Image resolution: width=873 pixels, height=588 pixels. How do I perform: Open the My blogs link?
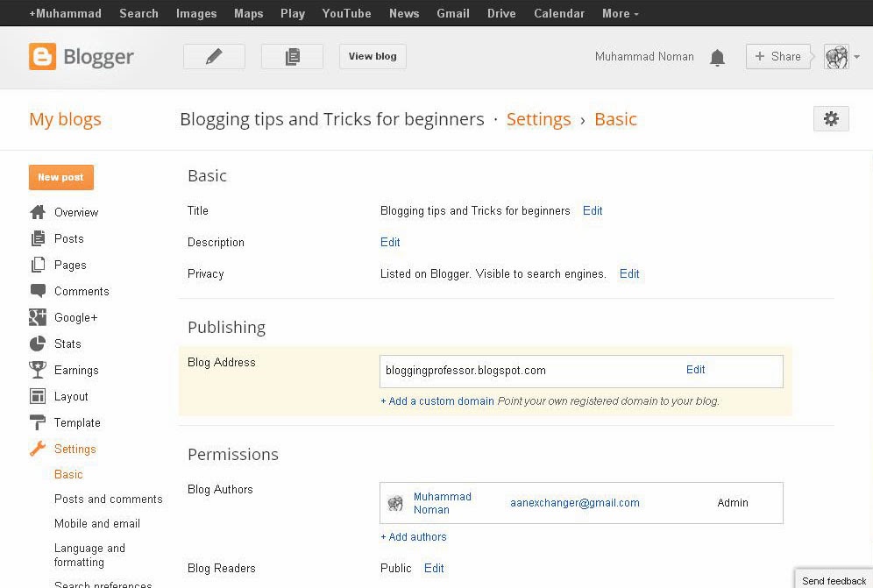[x=65, y=119]
